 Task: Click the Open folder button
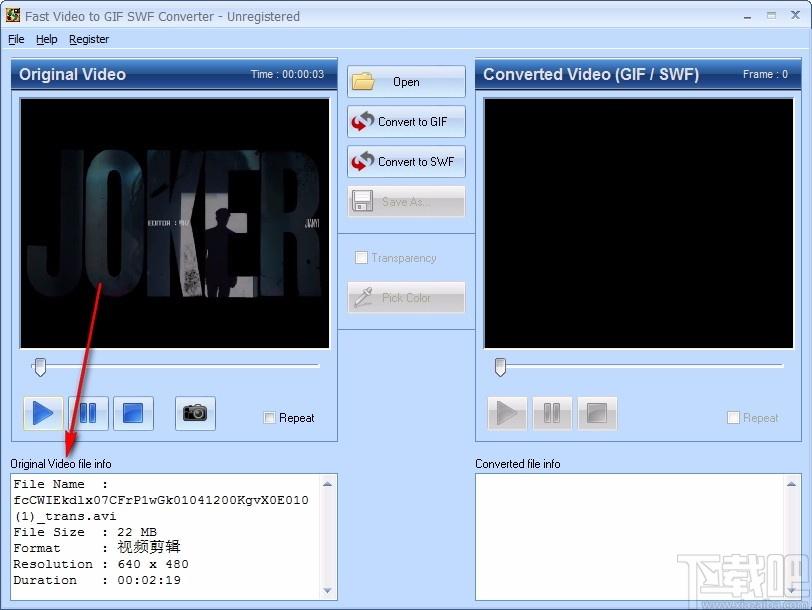[406, 82]
